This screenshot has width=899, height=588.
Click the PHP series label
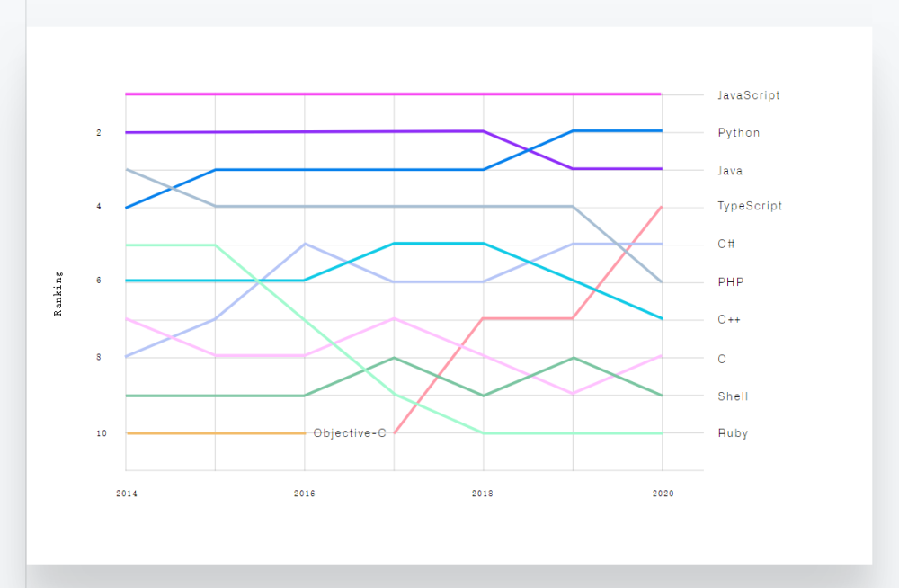point(730,282)
